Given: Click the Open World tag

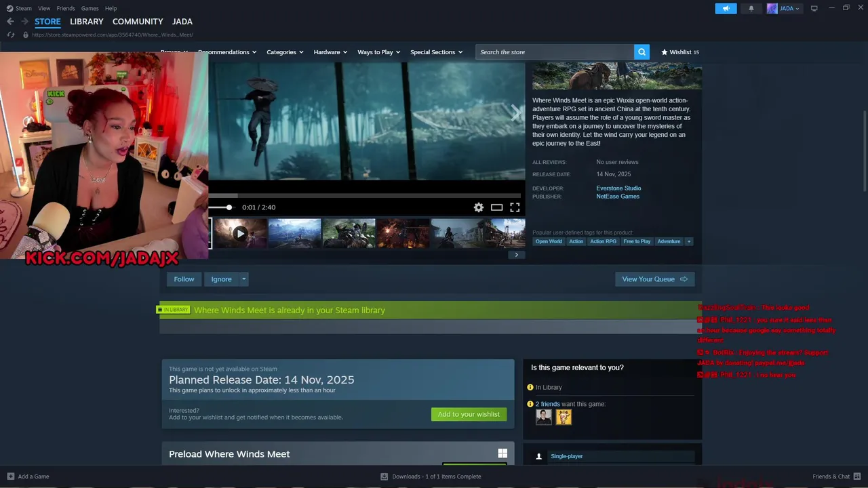Looking at the screenshot, I should coord(549,241).
